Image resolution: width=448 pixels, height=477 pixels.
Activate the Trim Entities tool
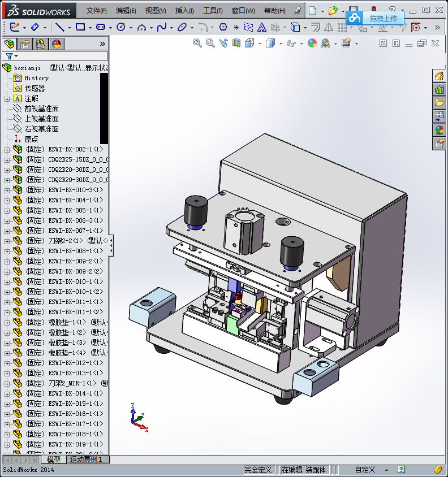click(275, 27)
